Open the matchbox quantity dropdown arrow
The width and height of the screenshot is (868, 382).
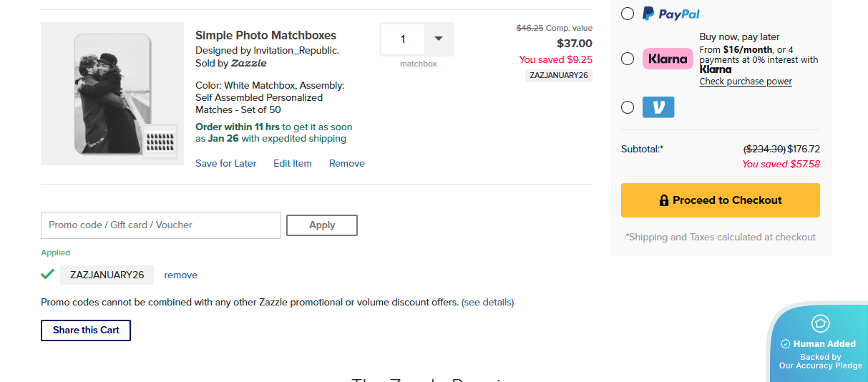click(439, 39)
